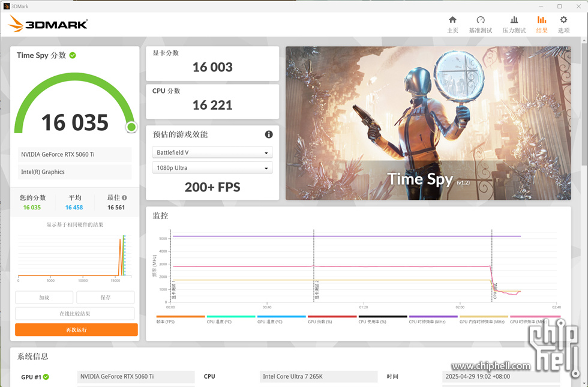Click the graphics score 16 003 value
This screenshot has height=387, width=588.
(x=212, y=67)
